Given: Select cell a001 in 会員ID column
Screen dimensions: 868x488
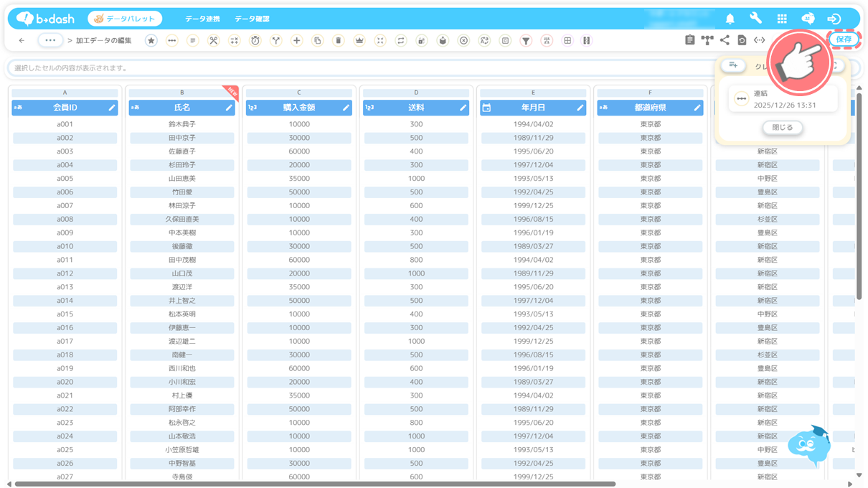Looking at the screenshot, I should (65, 124).
